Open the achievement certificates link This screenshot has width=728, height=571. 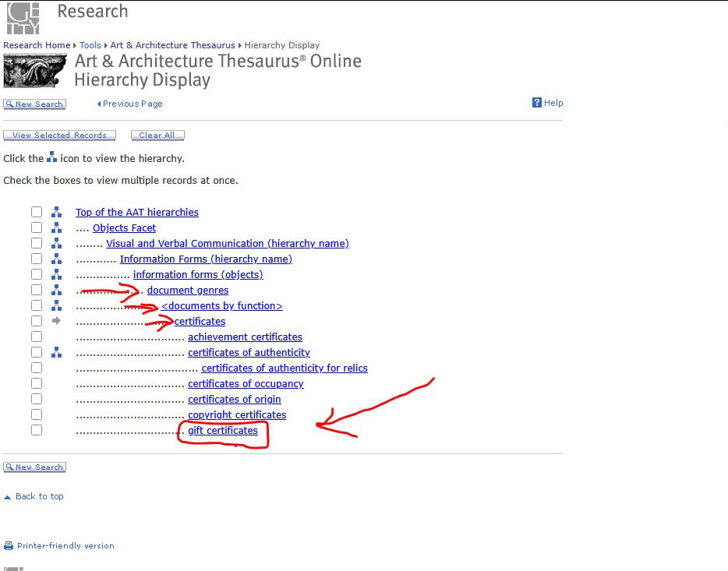click(x=246, y=337)
